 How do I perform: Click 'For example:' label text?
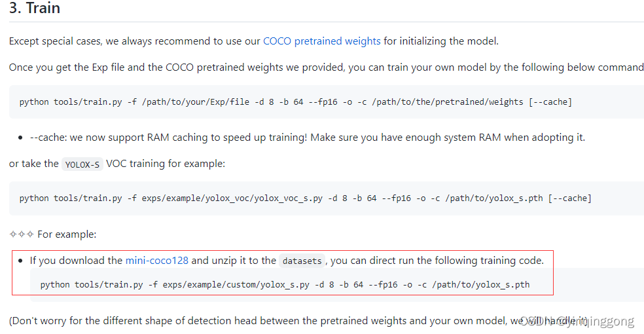coord(67,234)
